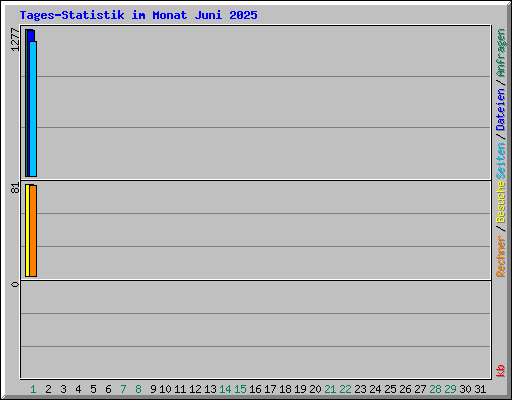Image resolution: width=512 pixels, height=400 pixels.
Task: Click day 26 on the x-axis
Action: [405, 389]
